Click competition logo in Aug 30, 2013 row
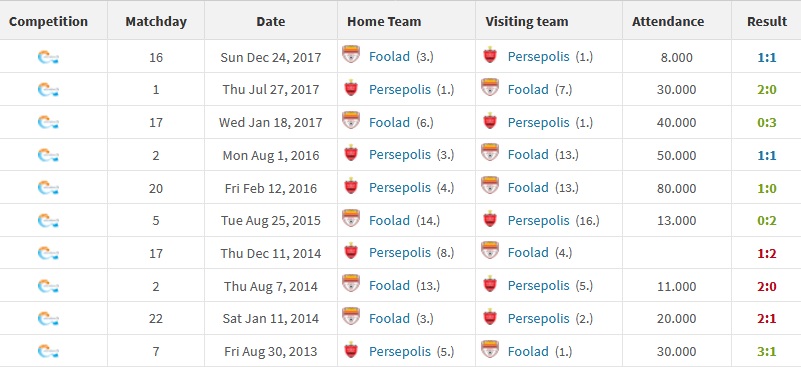 coord(48,351)
